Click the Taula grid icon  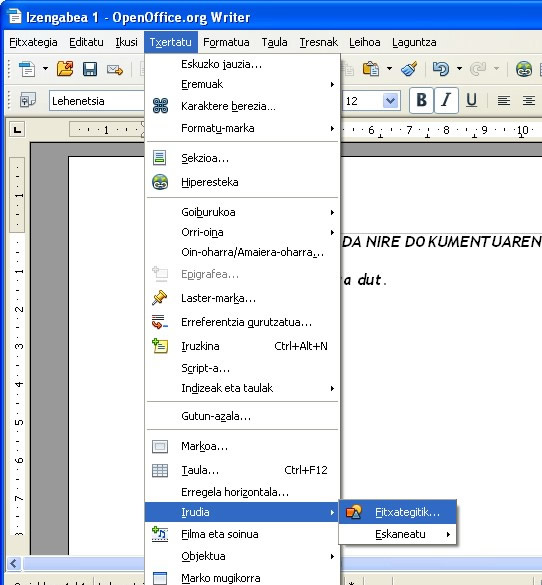160,470
